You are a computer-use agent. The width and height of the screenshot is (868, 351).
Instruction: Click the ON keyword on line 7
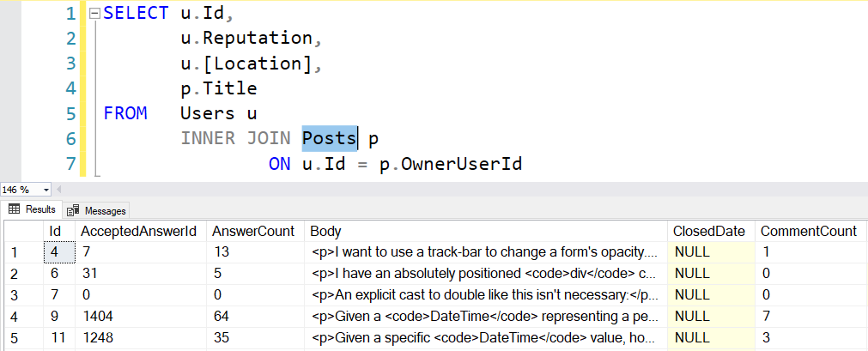[x=280, y=164]
